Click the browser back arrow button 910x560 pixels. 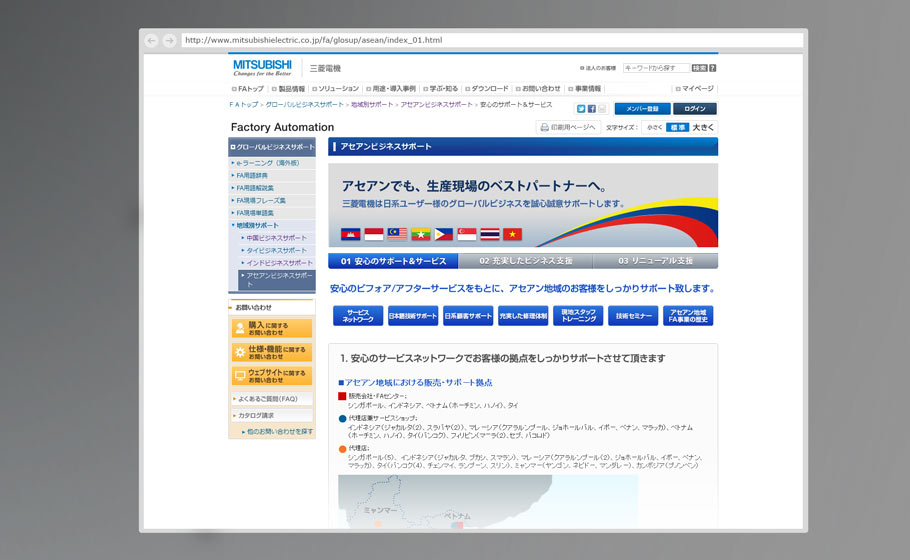[x=152, y=41]
